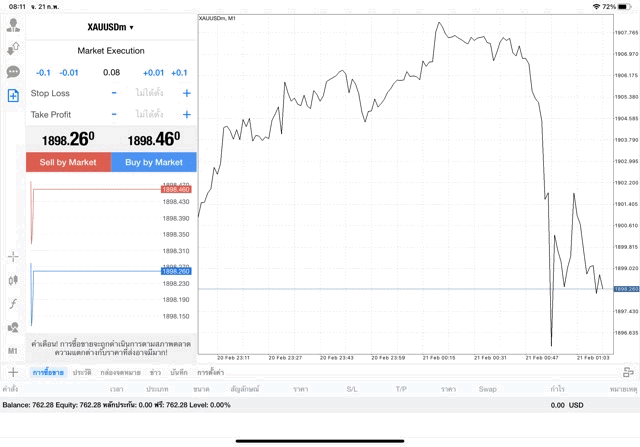Open the Market Execution order type selector

coord(111,51)
